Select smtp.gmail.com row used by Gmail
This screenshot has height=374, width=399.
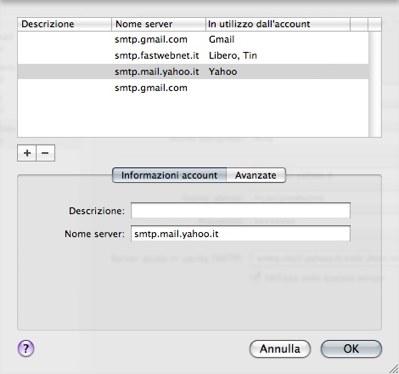click(193, 40)
